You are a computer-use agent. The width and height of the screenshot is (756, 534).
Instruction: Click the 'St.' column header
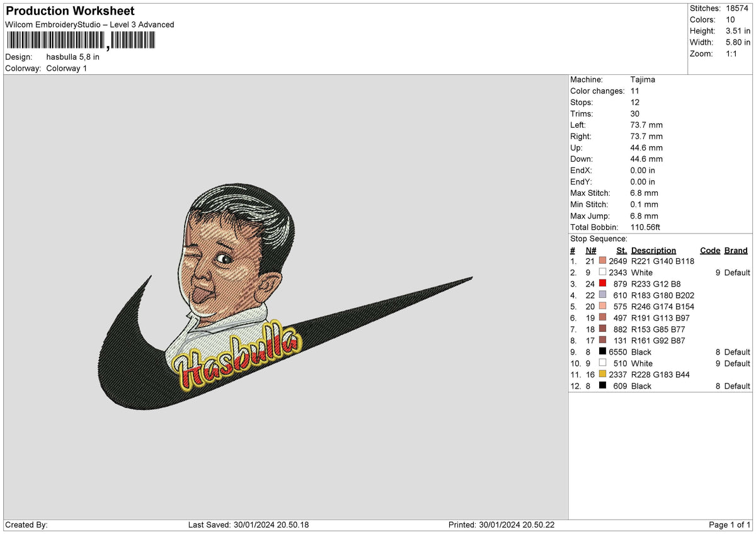(622, 250)
